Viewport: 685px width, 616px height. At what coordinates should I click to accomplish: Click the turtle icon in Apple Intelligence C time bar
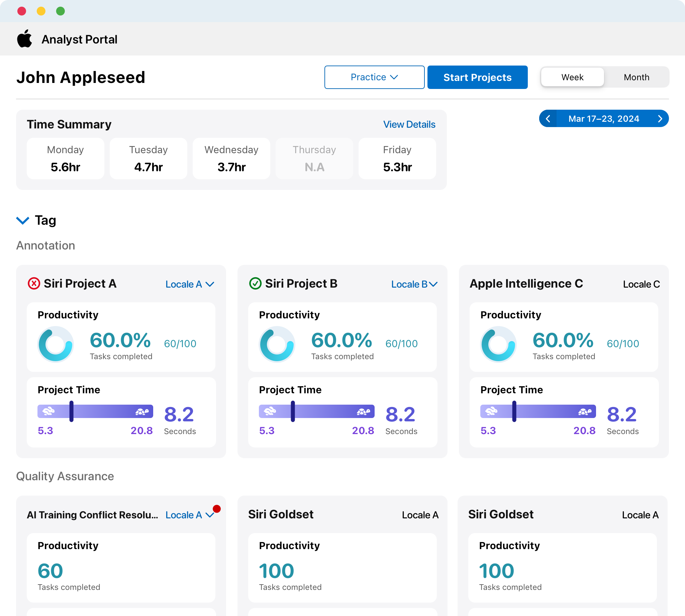[x=584, y=412]
